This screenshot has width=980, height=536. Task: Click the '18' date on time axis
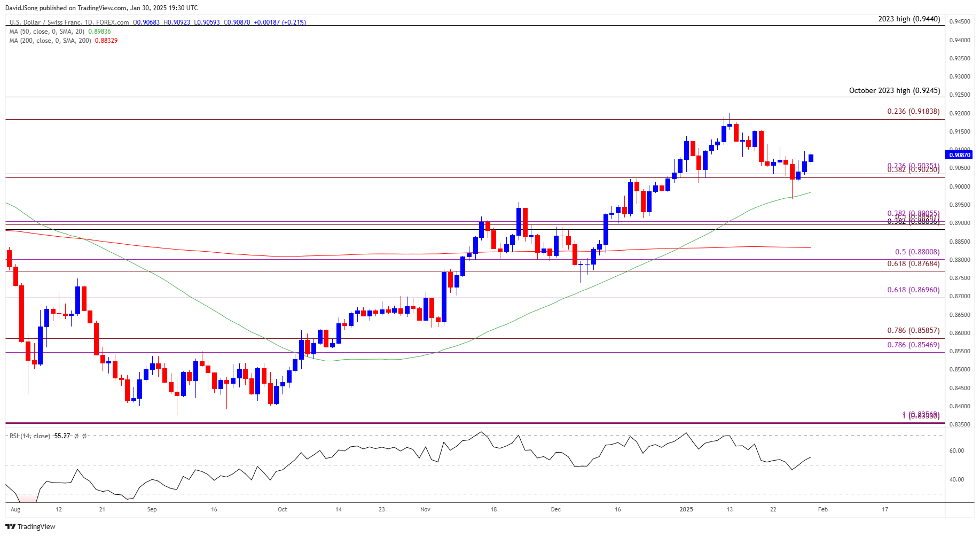pos(494,509)
